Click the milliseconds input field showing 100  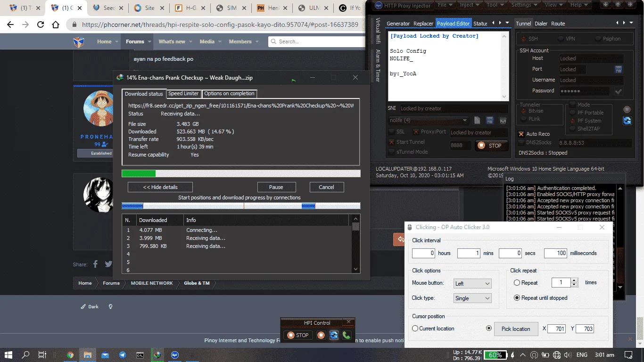click(x=555, y=253)
